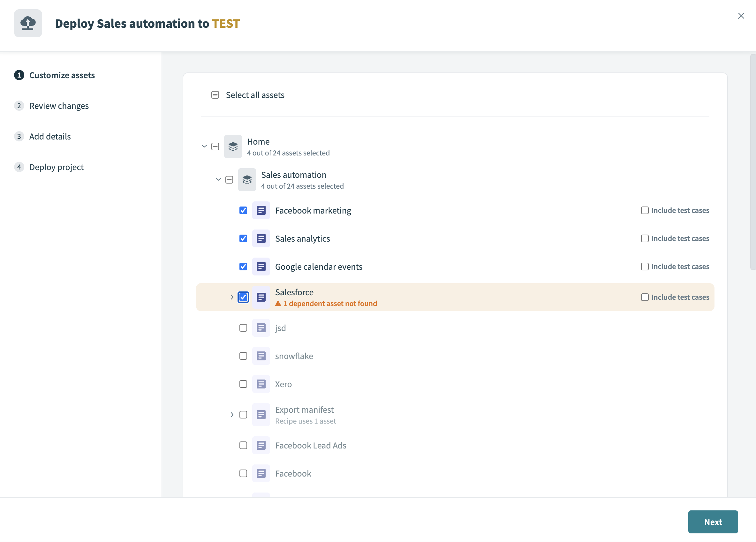
Task: Click the Export manifest recipe icon
Action: 261,414
